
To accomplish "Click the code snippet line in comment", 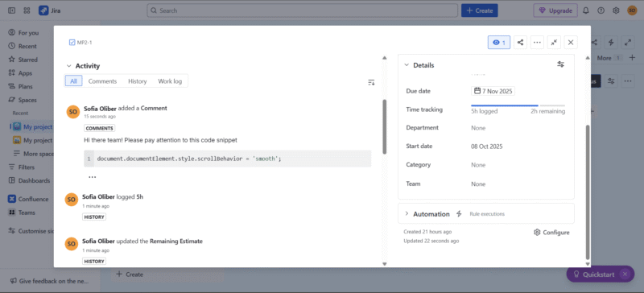I will [x=228, y=159].
